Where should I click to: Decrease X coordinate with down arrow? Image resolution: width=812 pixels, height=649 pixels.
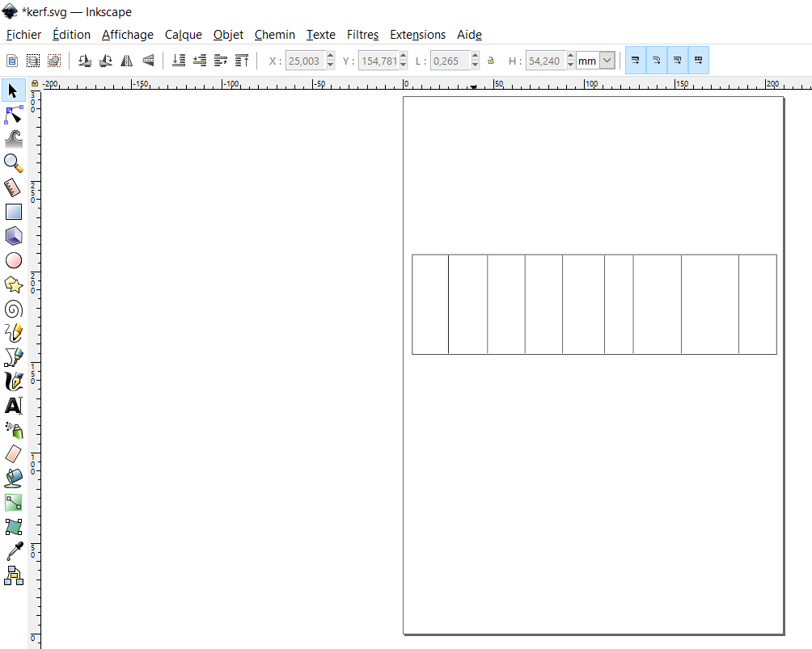331,65
